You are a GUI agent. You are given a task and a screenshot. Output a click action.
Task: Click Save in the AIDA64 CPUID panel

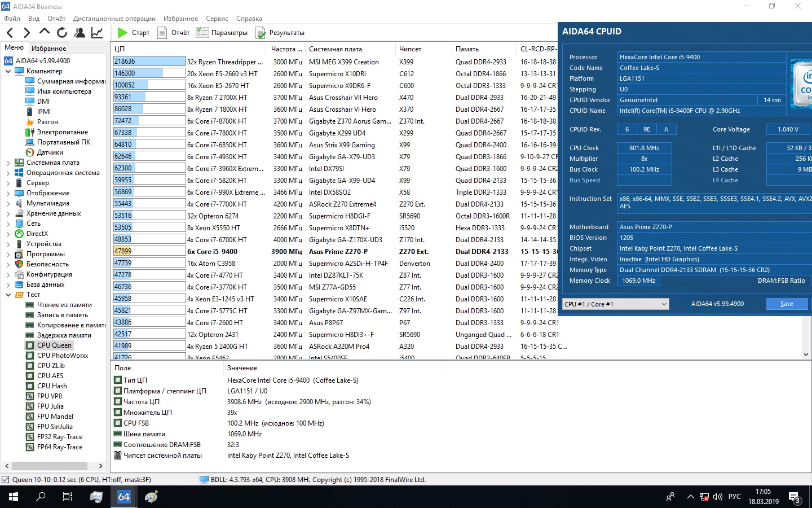(x=787, y=304)
